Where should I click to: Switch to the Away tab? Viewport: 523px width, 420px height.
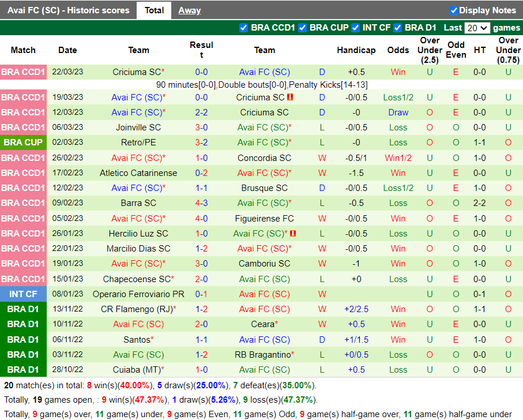click(189, 10)
